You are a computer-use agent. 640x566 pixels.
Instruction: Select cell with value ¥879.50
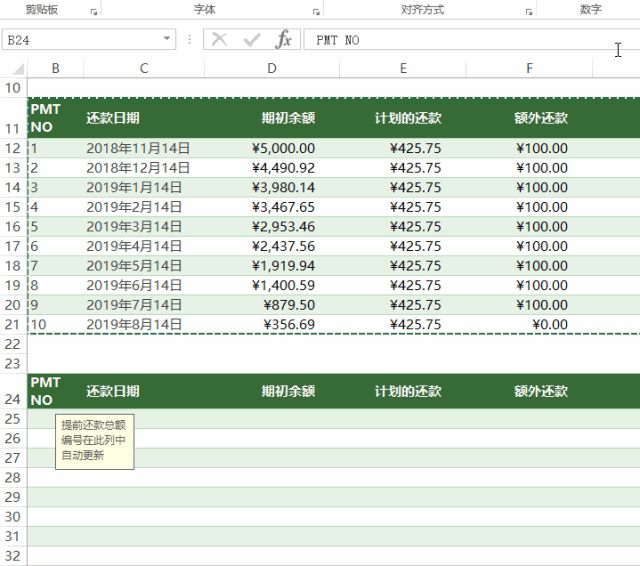[272, 305]
